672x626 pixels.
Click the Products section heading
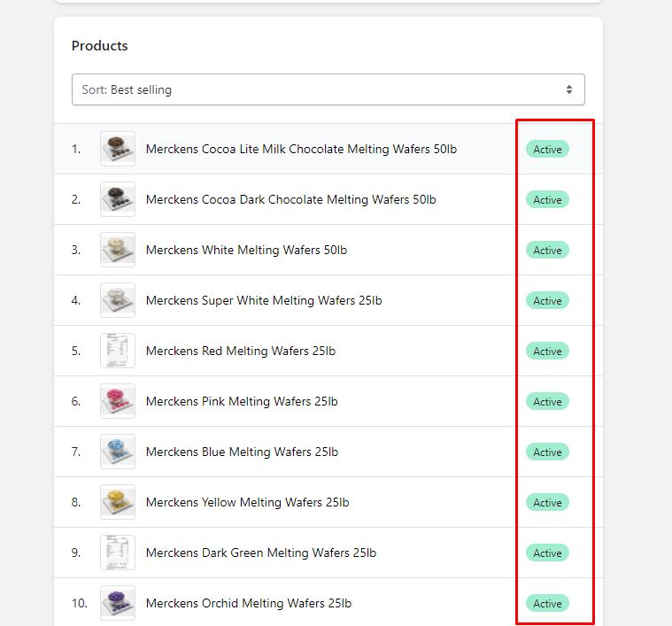100,46
